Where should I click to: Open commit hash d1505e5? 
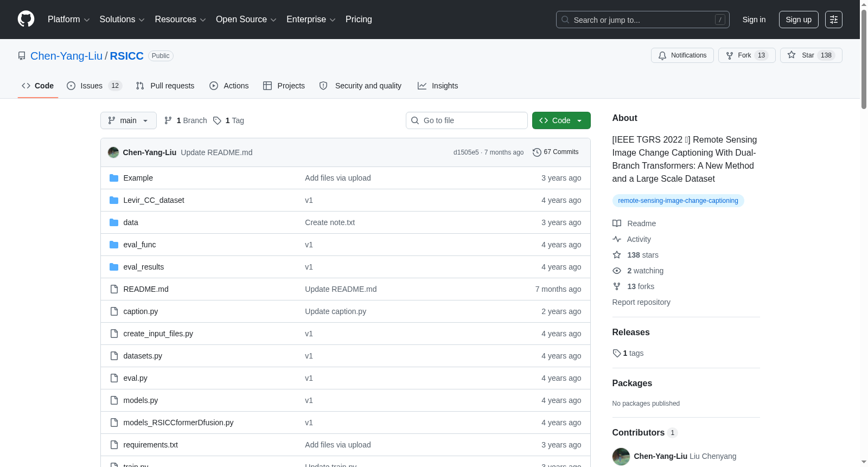(x=466, y=152)
